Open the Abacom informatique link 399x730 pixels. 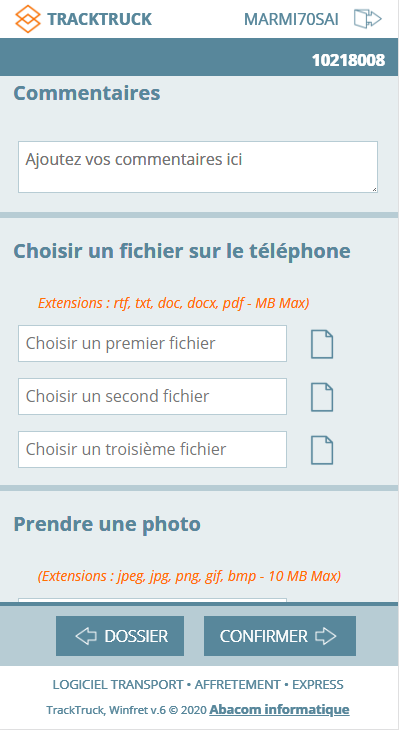tap(279, 710)
